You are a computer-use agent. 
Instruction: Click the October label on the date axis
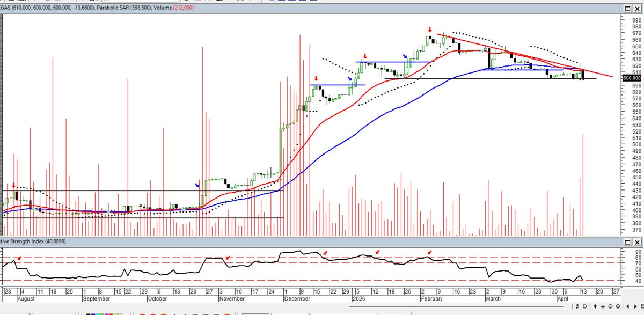[157, 298]
